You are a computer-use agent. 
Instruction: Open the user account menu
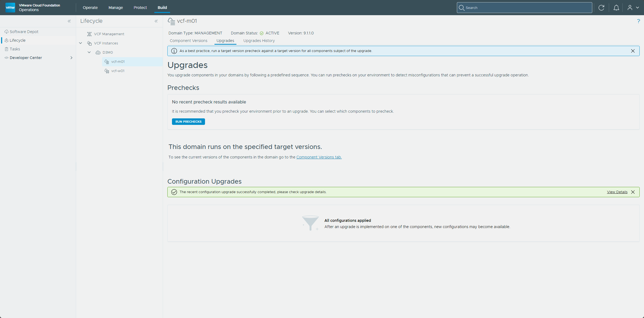coord(633,8)
